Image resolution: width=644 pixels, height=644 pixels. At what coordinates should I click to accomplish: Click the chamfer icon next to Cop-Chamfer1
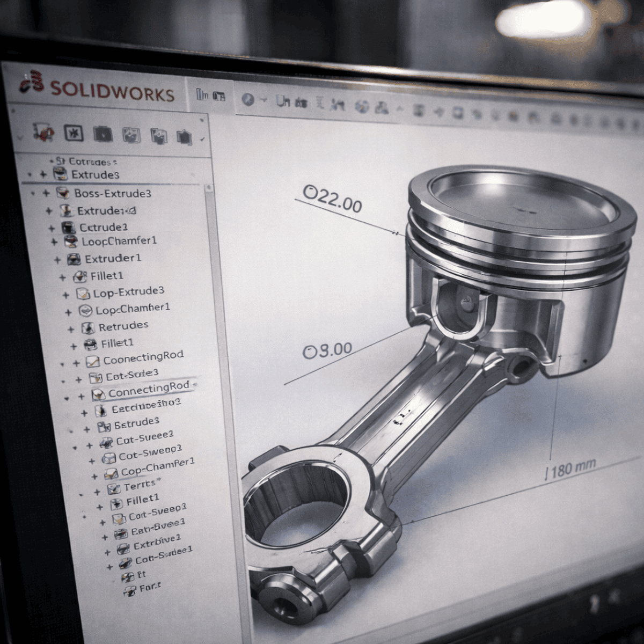pos(111,474)
